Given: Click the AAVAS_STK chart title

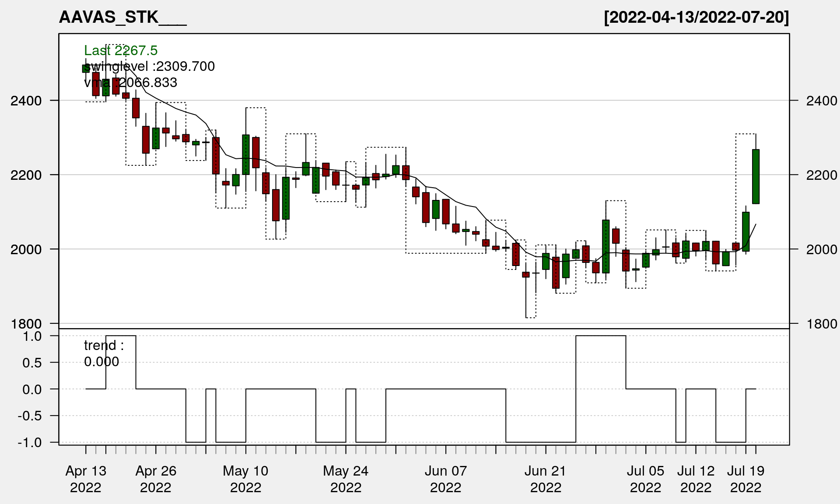Looking at the screenshot, I should click(x=122, y=17).
